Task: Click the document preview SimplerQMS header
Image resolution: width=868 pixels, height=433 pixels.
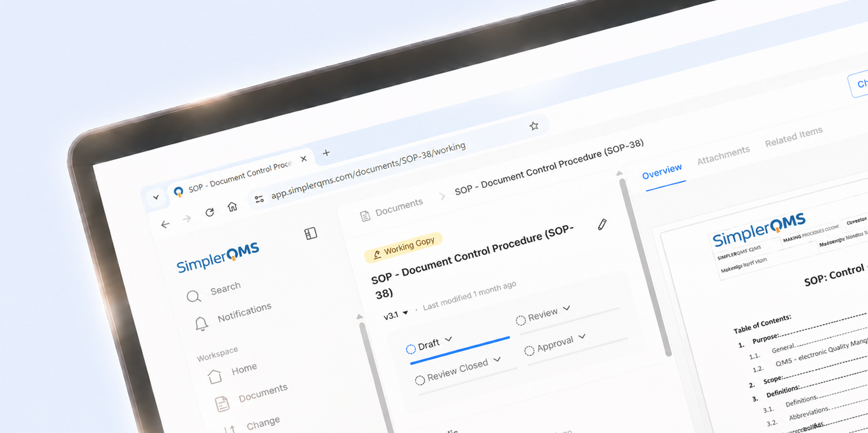Action: coord(758,230)
